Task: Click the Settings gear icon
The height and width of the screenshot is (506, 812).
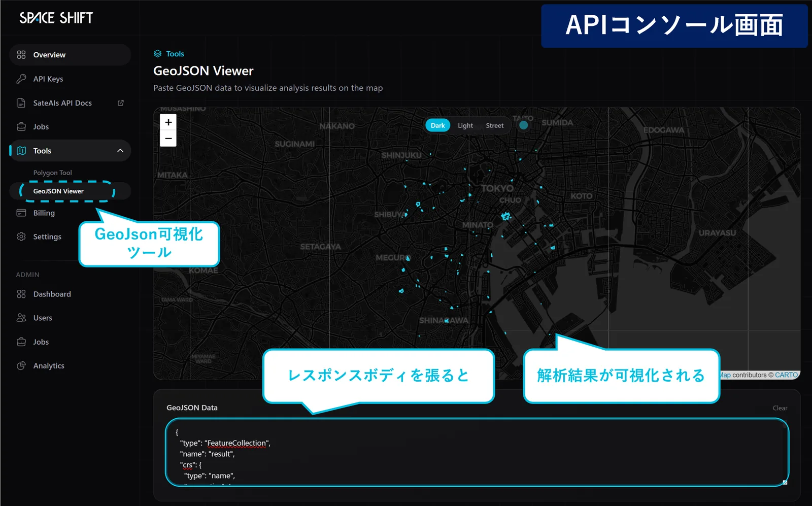Action: [21, 237]
